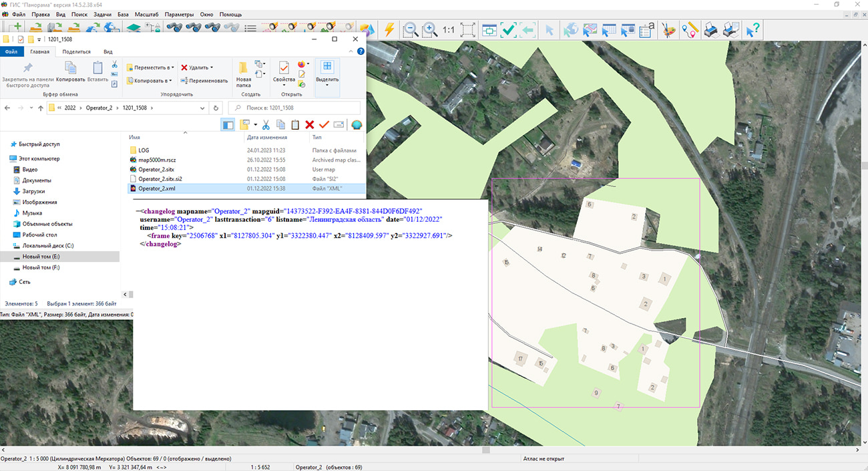
Task: Expand the address bar history dropdown
Action: (x=202, y=108)
